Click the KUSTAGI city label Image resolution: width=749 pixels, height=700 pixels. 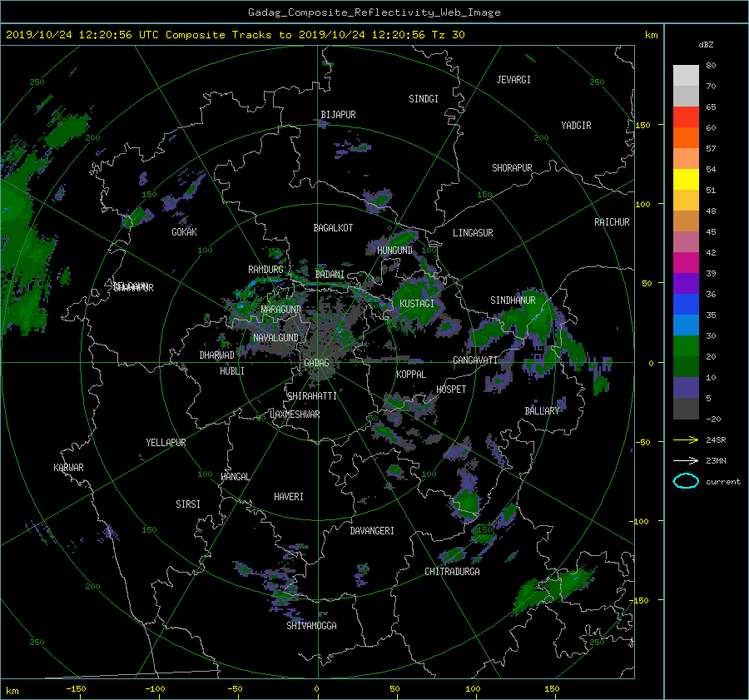coord(417,304)
